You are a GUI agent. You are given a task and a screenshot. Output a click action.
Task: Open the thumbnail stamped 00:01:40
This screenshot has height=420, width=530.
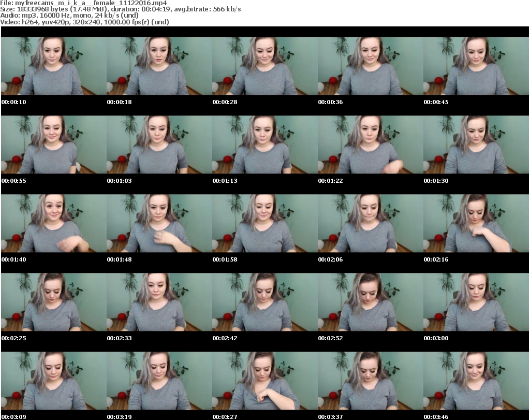click(54, 224)
